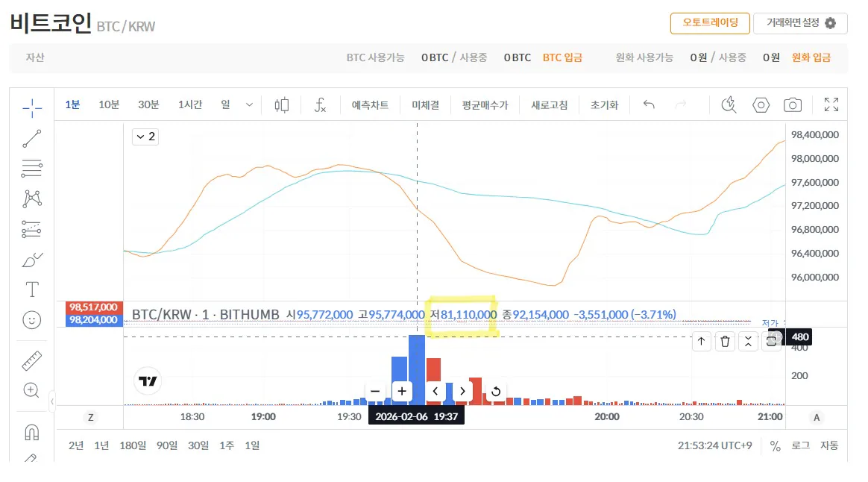Screen dimensions: 868x482
Task: Select the trend line drawing tool
Action: (x=32, y=139)
